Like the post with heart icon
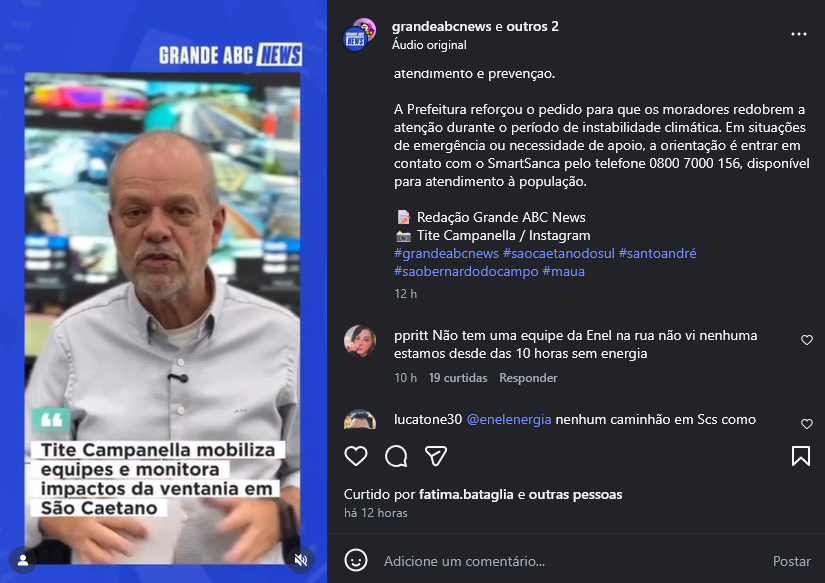This screenshot has width=825, height=583. pos(356,456)
